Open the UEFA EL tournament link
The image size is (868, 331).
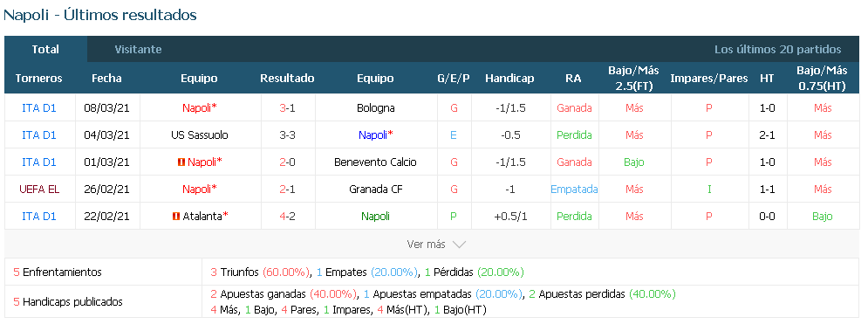click(39, 189)
